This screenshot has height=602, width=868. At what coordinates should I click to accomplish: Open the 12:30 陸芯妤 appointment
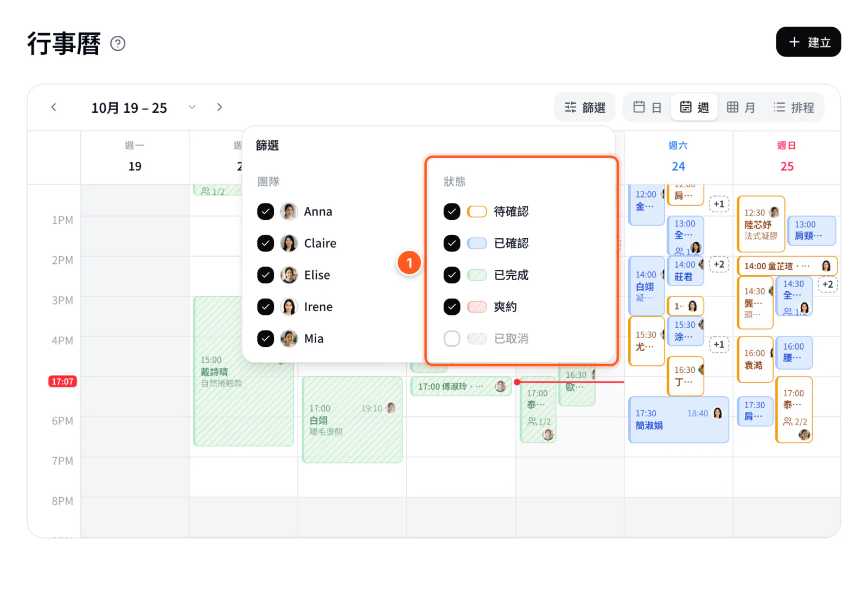(761, 224)
